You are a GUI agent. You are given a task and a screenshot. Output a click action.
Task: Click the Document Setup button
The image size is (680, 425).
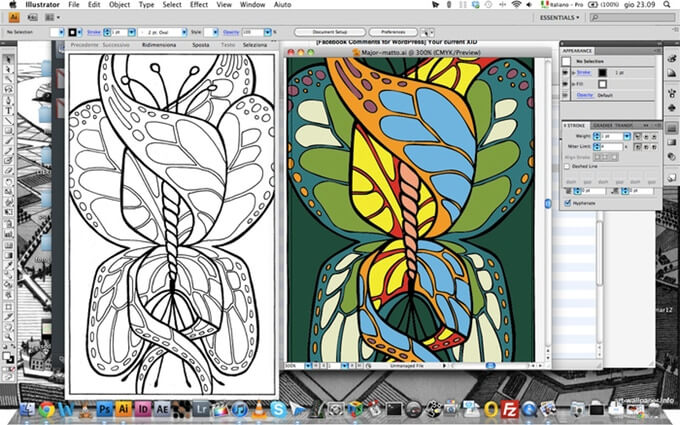(x=330, y=32)
